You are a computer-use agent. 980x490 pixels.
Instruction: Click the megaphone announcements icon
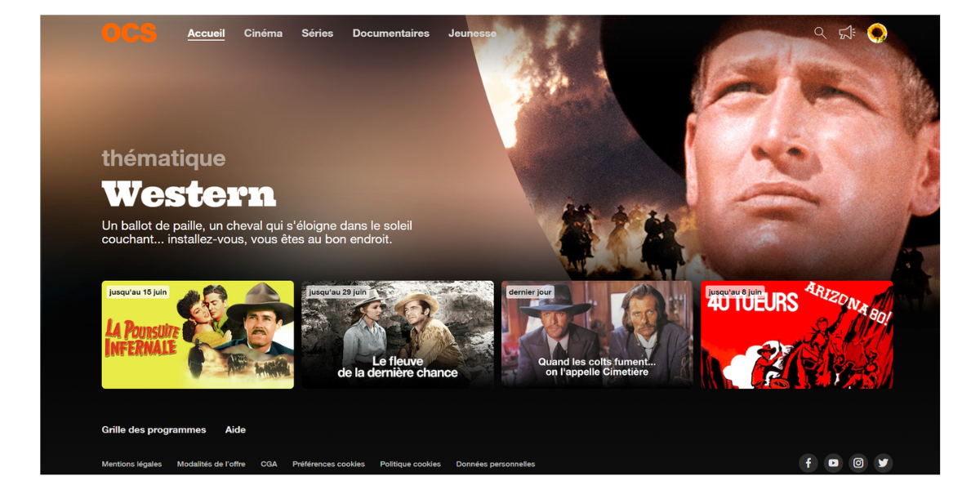coord(847,33)
